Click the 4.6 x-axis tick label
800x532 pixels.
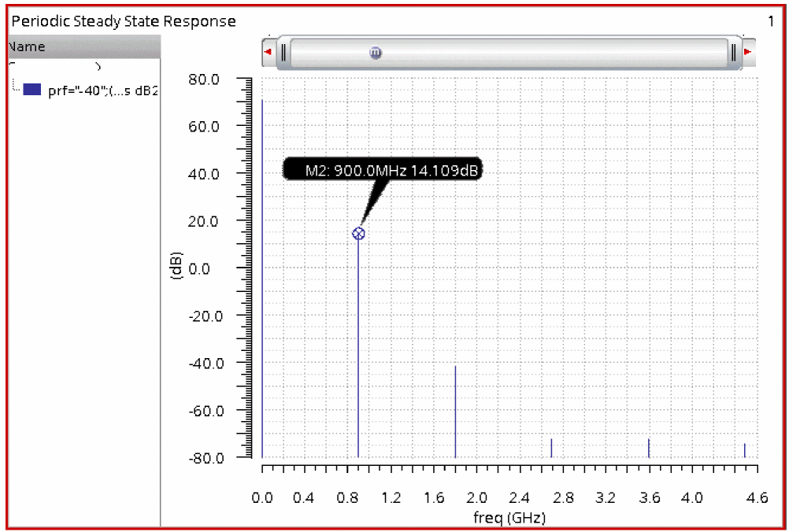(x=757, y=497)
